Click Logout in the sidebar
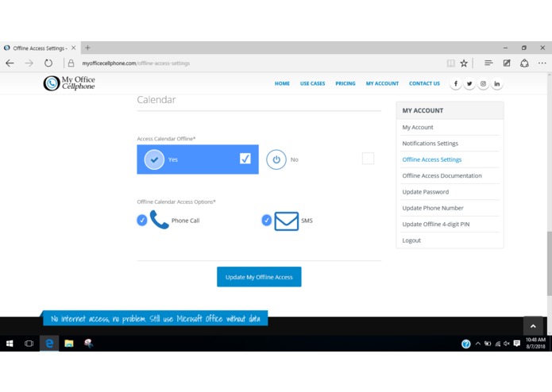The width and height of the screenshot is (552, 392). tap(411, 240)
